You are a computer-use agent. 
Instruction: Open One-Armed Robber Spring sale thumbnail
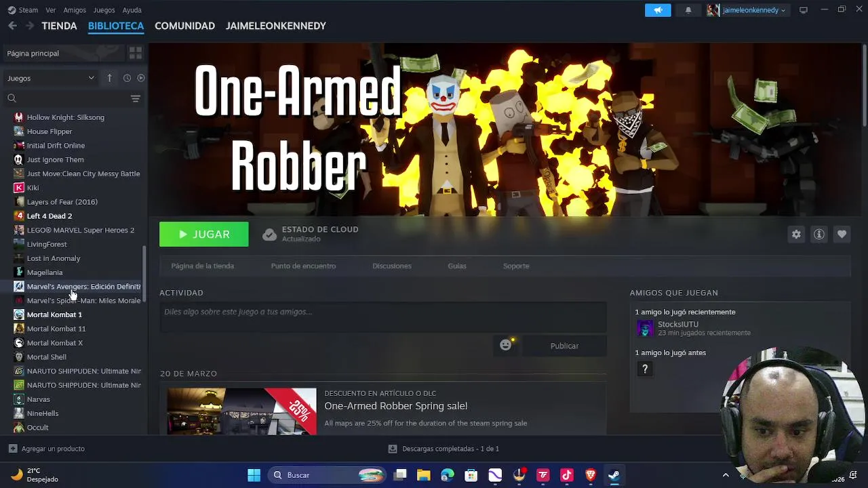pos(241,411)
